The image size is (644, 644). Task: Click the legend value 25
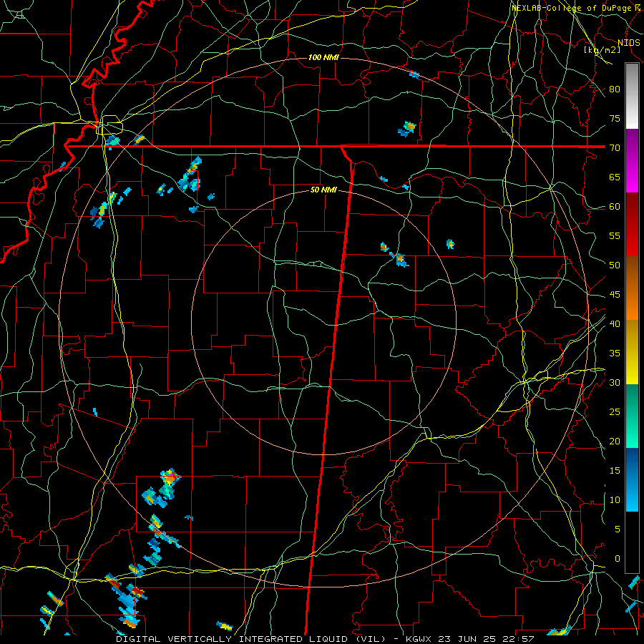click(615, 412)
